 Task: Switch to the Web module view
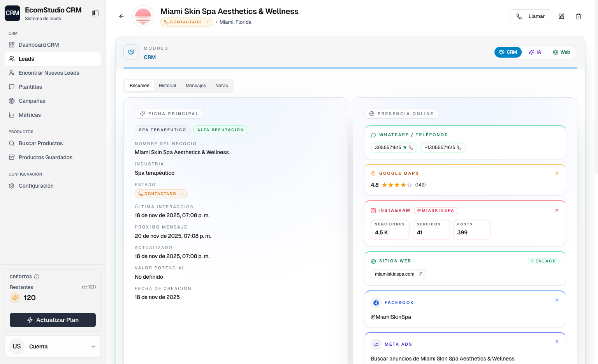pos(561,52)
